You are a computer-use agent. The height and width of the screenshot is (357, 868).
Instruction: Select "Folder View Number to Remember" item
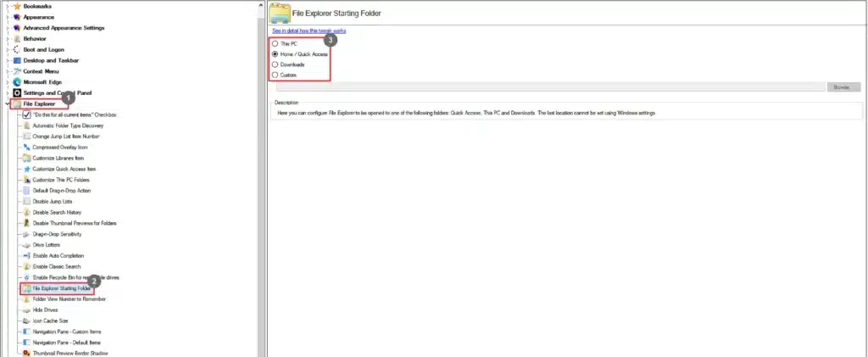coord(70,298)
